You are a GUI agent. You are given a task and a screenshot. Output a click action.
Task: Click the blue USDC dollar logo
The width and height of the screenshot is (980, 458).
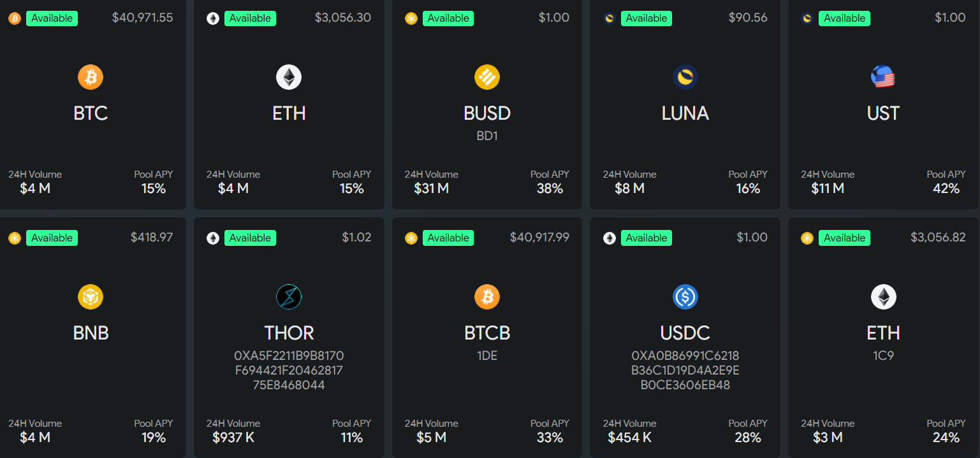point(685,297)
